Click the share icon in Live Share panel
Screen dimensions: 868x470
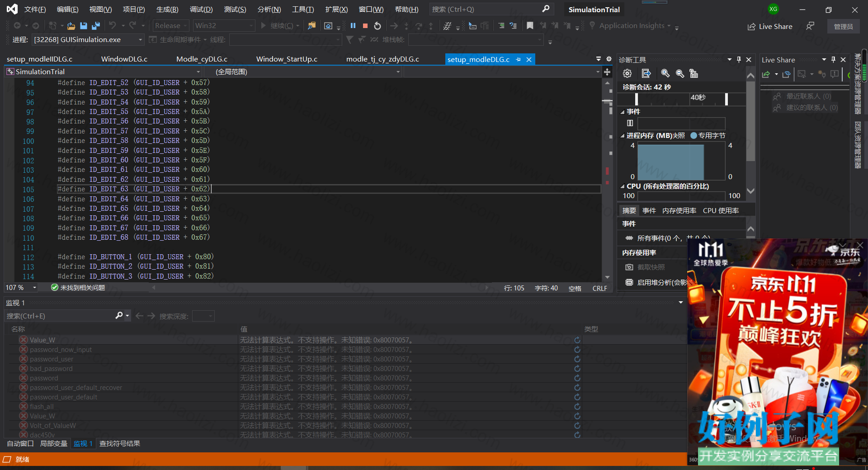766,74
